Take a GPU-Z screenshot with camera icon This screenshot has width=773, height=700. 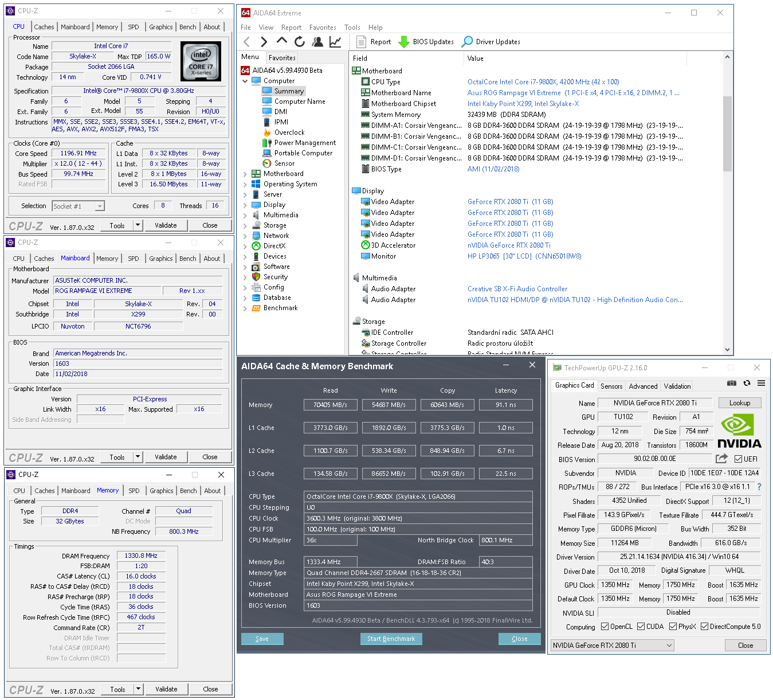pyautogui.click(x=732, y=383)
